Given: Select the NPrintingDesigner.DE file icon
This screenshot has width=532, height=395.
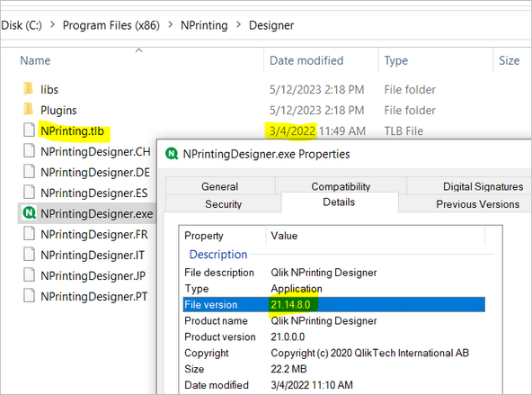Looking at the screenshot, I should click(x=29, y=172).
